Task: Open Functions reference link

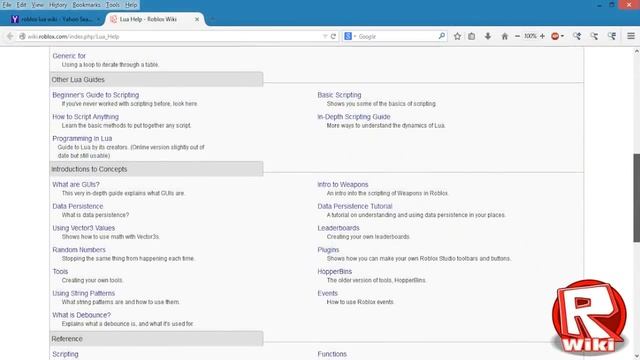Action: (x=332, y=354)
